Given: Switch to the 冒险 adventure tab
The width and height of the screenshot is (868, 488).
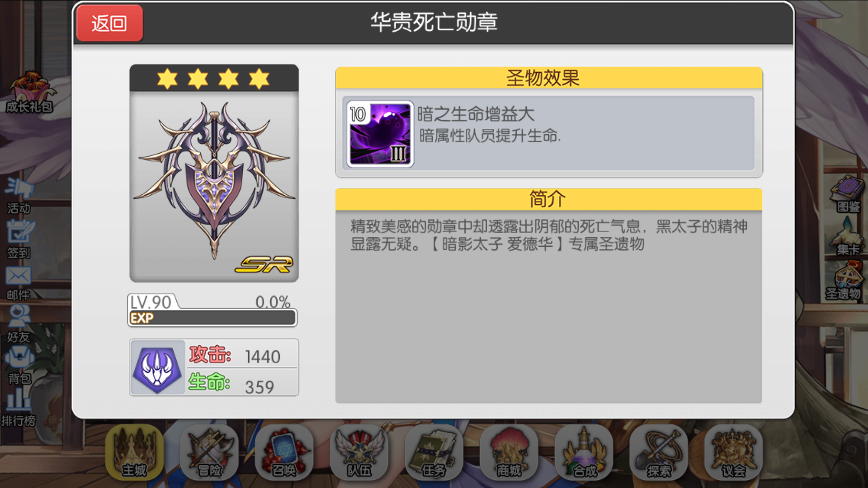Looking at the screenshot, I should click(209, 452).
